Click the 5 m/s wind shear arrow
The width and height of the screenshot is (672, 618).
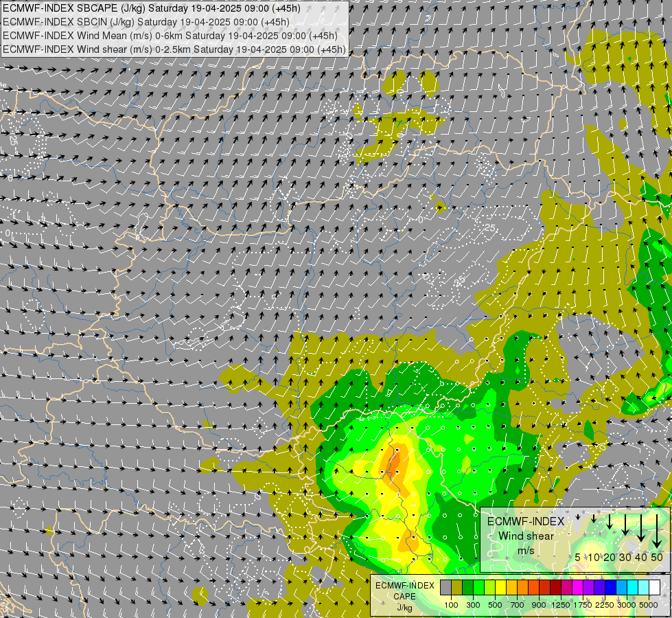(x=578, y=517)
